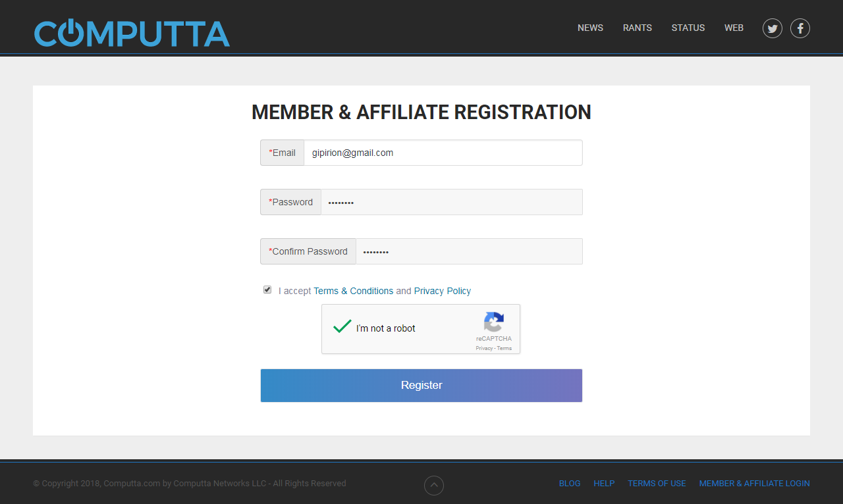The width and height of the screenshot is (843, 504).
Task: Go to BLOG in footer
Action: [x=570, y=484]
